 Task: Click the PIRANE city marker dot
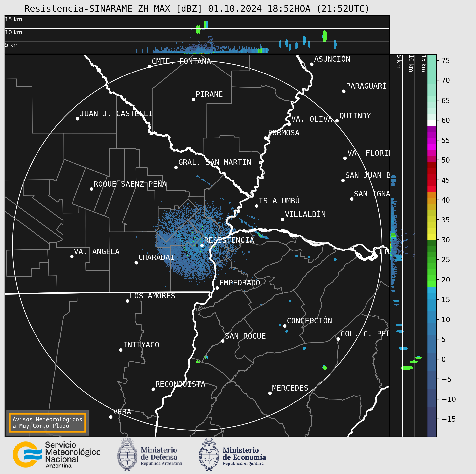coord(193,99)
